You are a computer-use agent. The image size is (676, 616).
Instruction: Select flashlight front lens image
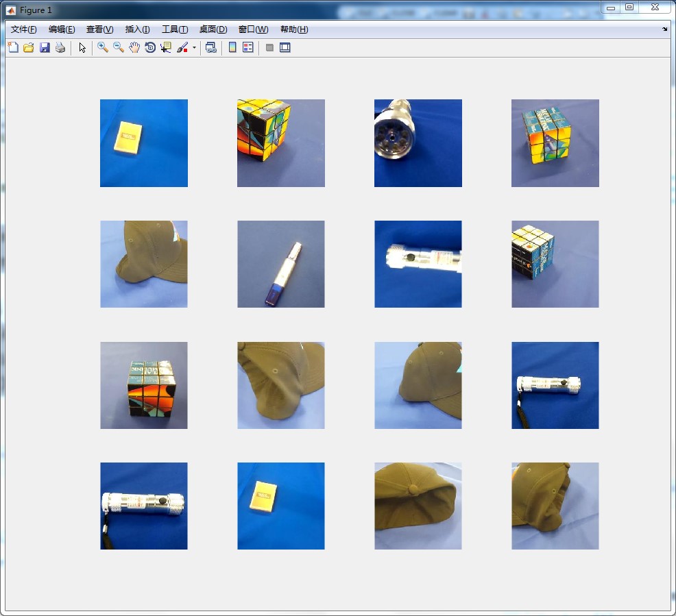tap(418, 143)
